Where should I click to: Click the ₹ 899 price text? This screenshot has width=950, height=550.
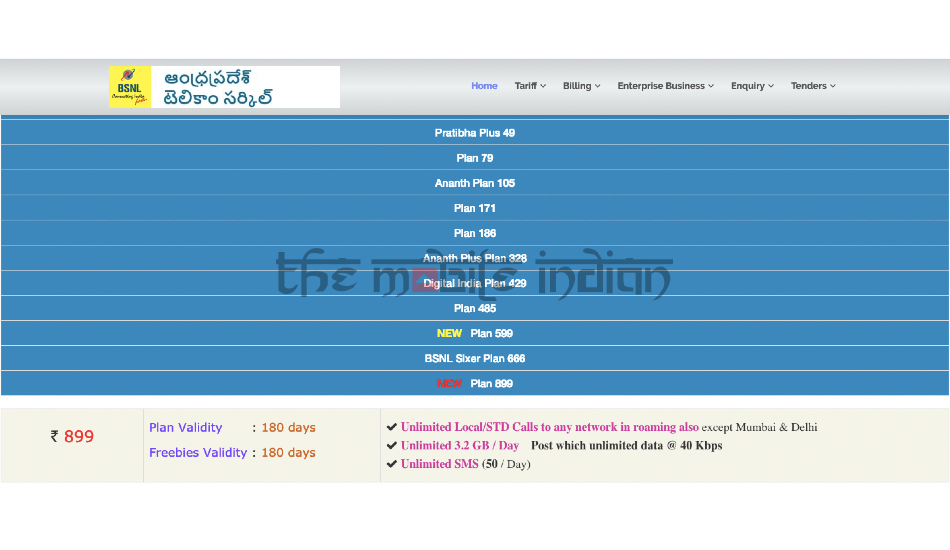point(72,436)
